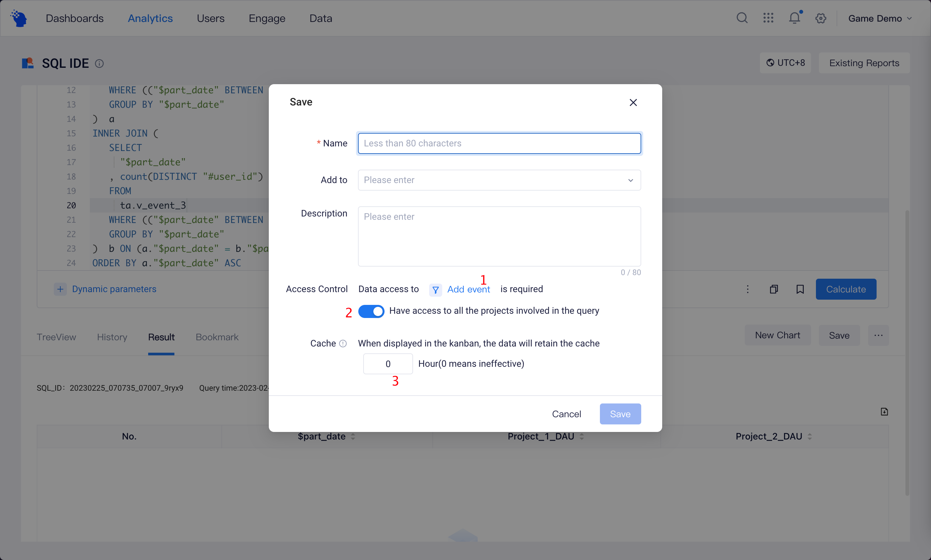This screenshot has width=931, height=560.
Task: Open the app grid launcher
Action: click(x=768, y=18)
